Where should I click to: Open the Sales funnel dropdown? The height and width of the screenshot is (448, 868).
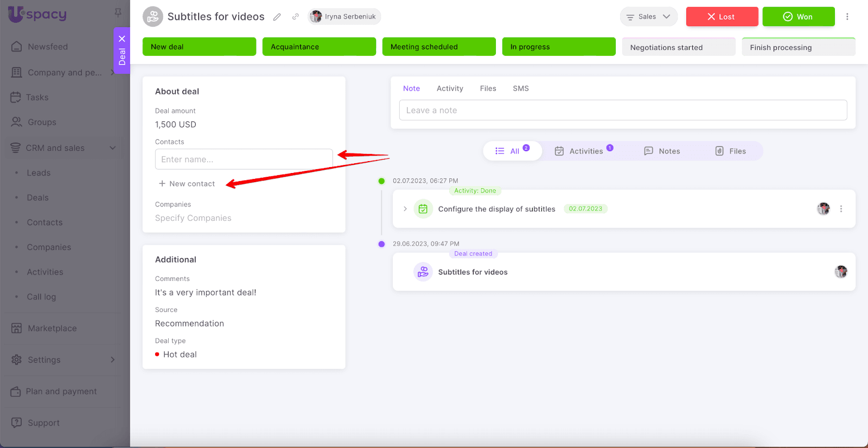(x=648, y=17)
